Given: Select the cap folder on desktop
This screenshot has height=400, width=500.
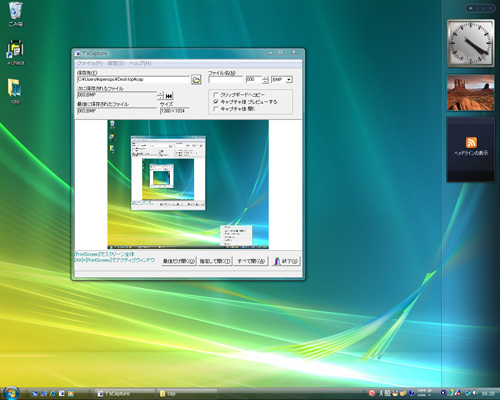Looking at the screenshot, I should pyautogui.click(x=15, y=91).
